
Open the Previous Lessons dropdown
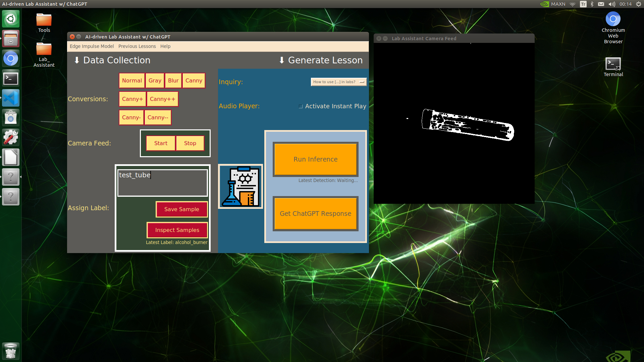(x=137, y=46)
